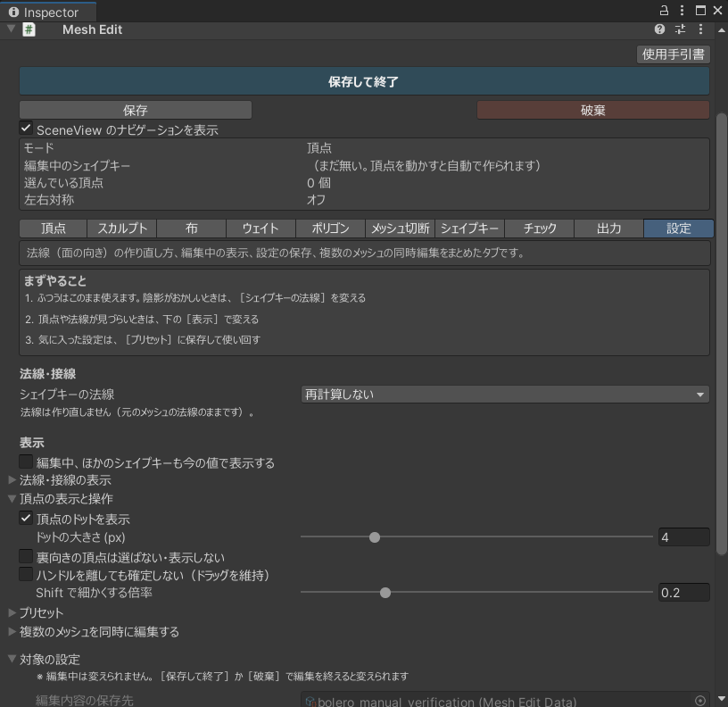Click the 法線・接線 section heading
The width and height of the screenshot is (728, 707).
[48, 373]
